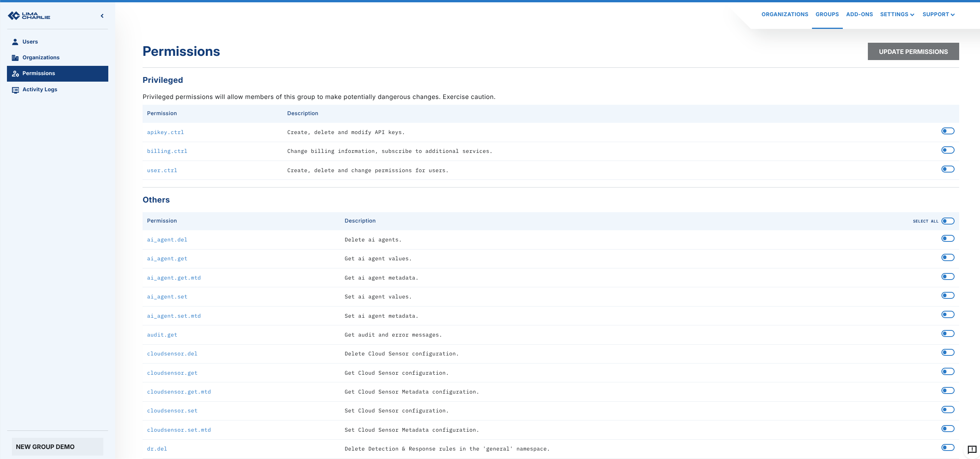Collapse the sidebar with chevron arrow

[102, 16]
